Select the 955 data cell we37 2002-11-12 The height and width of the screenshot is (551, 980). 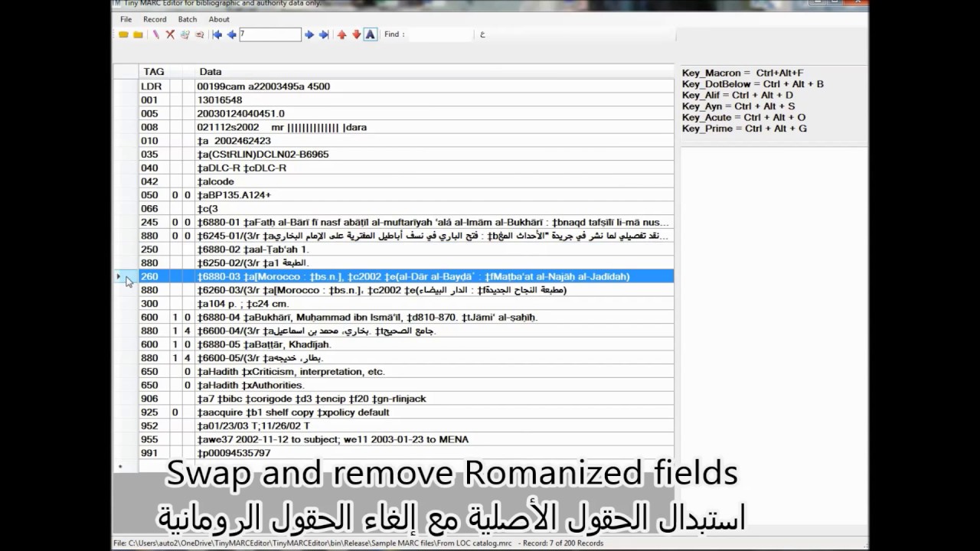point(434,439)
